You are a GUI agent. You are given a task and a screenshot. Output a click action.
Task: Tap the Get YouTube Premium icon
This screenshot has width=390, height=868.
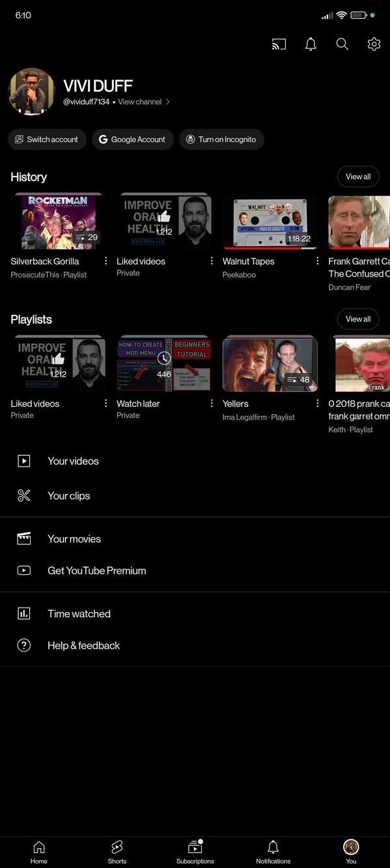pos(24,570)
